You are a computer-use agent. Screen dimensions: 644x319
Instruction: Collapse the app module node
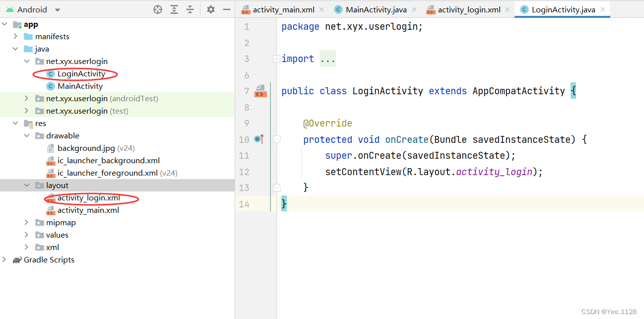(4, 24)
